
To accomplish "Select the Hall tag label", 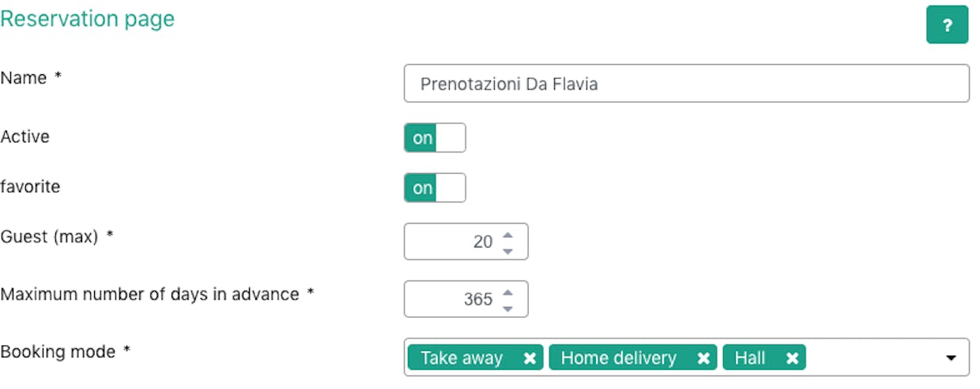I will pos(750,358).
